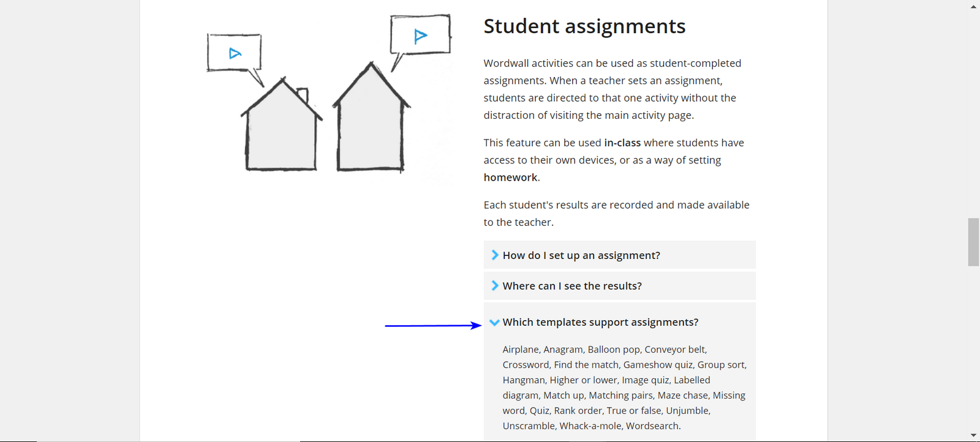The height and width of the screenshot is (442, 980).
Task: Click paragraph starting "Each student's results"
Action: tap(616, 214)
